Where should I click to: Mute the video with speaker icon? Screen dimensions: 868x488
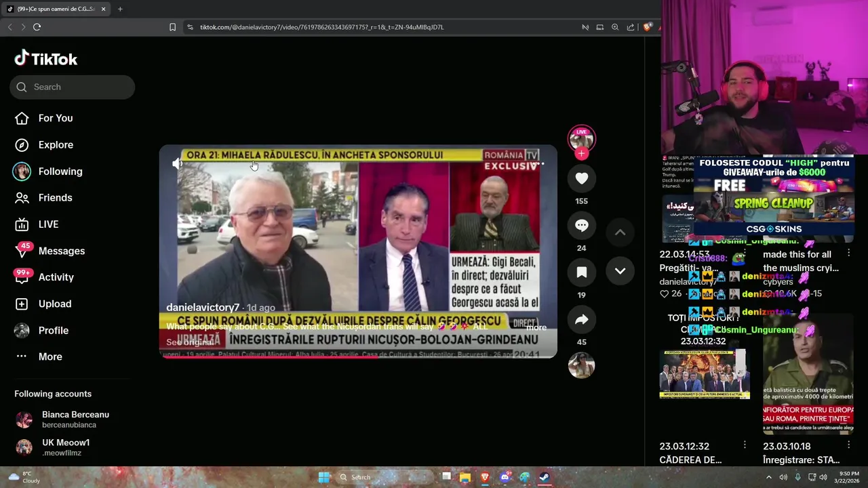[177, 163]
